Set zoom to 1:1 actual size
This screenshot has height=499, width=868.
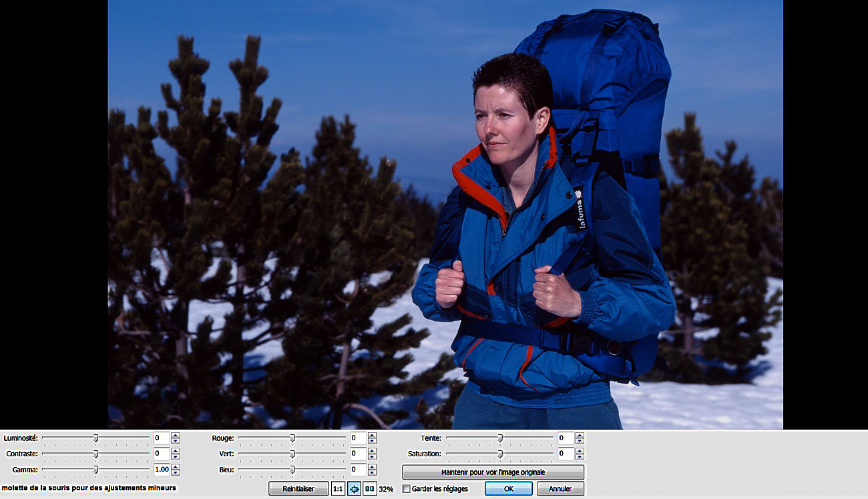click(x=338, y=489)
